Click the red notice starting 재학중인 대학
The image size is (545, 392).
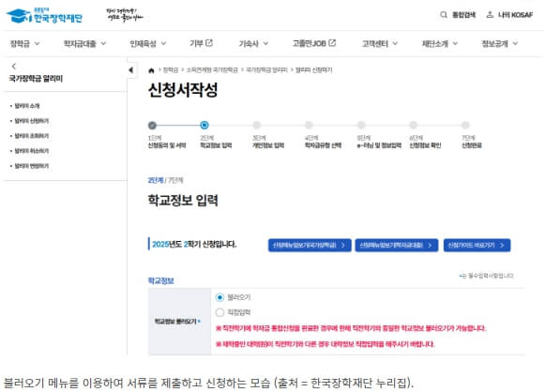(325, 344)
